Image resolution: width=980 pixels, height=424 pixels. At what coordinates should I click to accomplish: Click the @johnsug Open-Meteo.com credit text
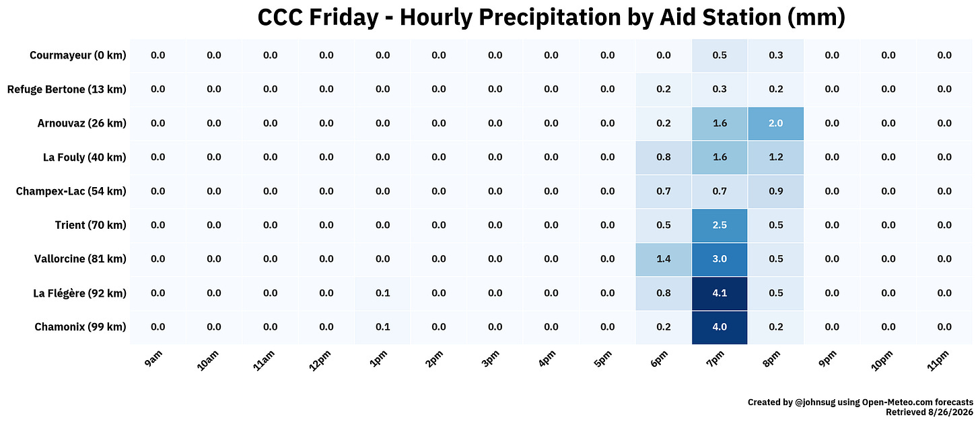point(860,402)
